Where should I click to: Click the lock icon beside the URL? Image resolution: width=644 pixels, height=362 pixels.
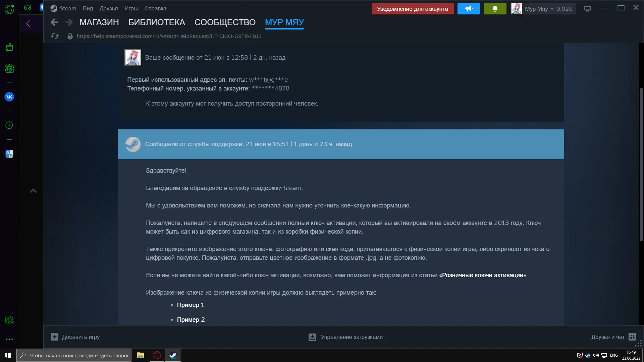(70, 36)
